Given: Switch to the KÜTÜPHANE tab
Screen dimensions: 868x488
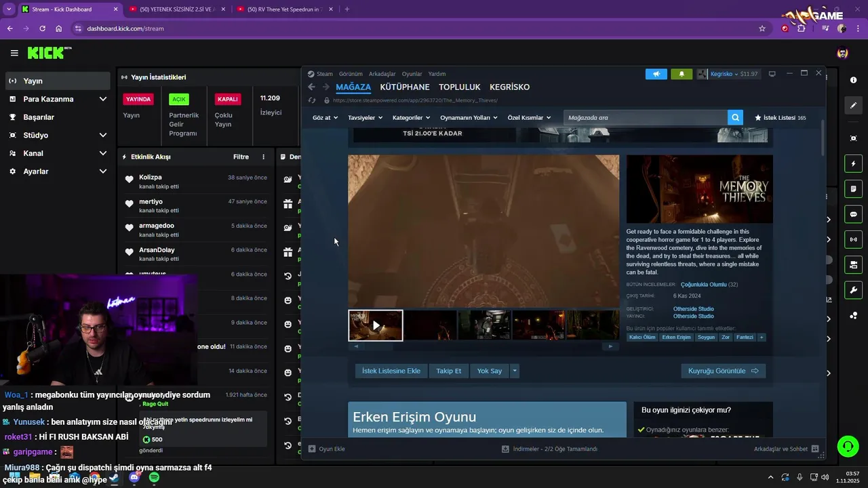Looking at the screenshot, I should coord(405,87).
